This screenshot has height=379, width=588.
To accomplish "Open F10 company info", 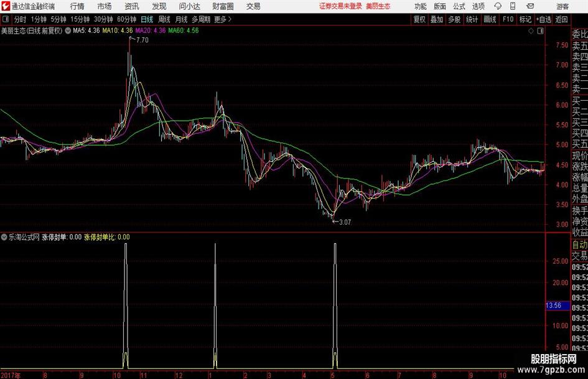I will pos(508,19).
